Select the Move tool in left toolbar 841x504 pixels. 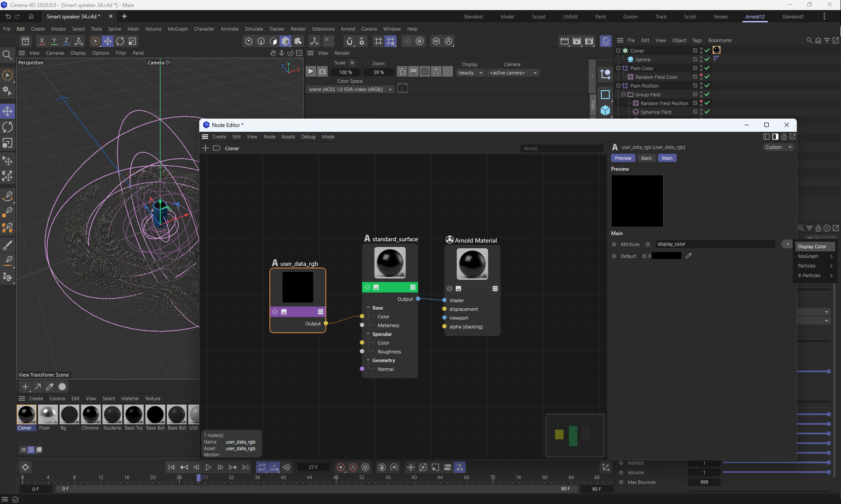[7, 111]
